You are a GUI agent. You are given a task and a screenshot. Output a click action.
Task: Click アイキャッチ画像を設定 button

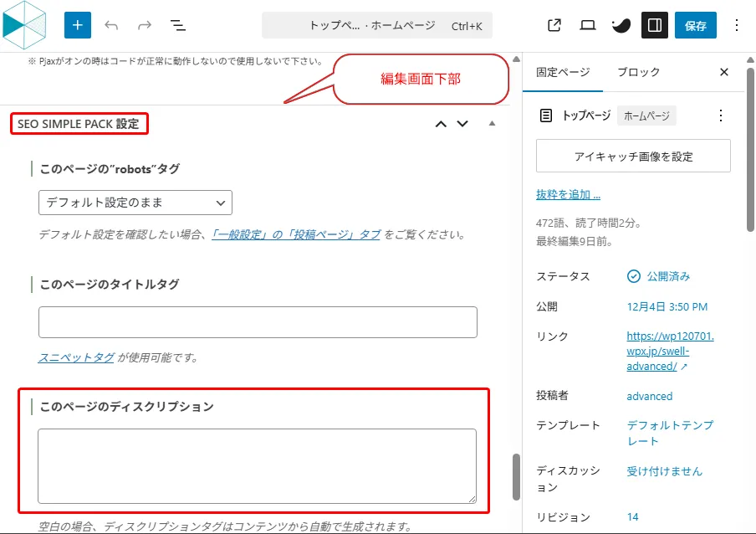click(x=633, y=156)
